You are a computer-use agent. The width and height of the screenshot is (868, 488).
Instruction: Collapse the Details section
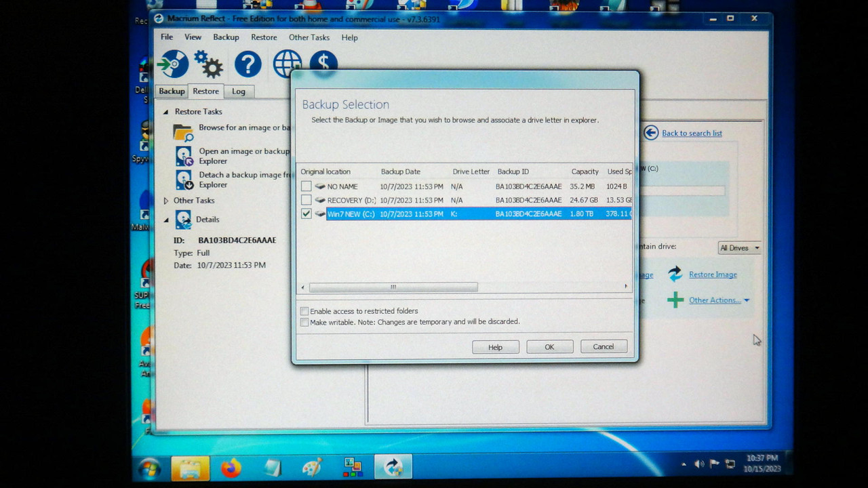tap(166, 220)
